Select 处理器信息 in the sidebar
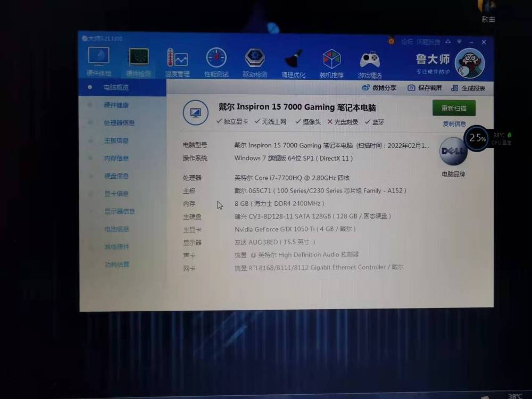 pyautogui.click(x=119, y=123)
